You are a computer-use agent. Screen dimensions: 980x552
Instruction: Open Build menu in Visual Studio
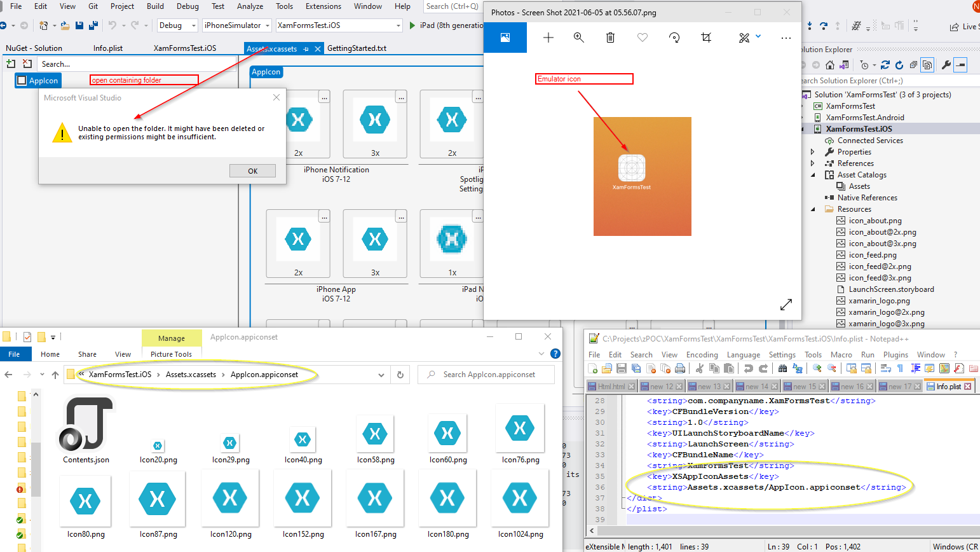coord(155,6)
